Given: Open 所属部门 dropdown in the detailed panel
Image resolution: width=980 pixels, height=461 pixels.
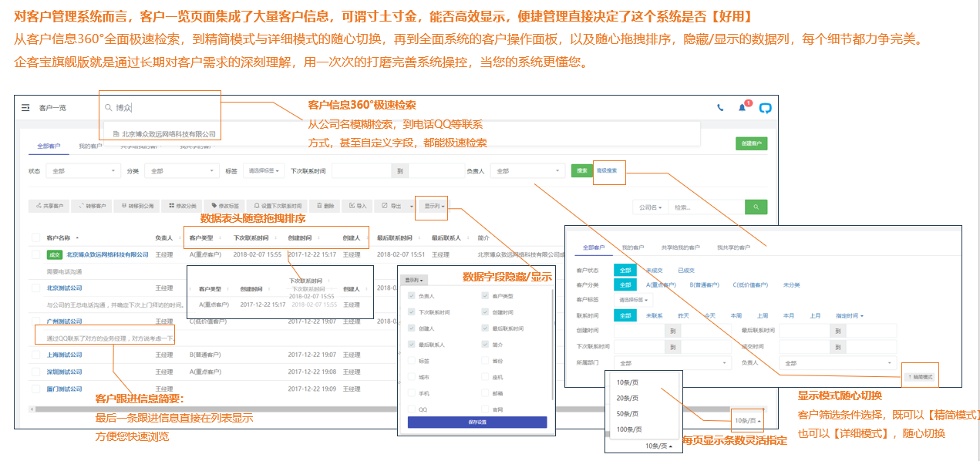Looking at the screenshot, I should [672, 362].
